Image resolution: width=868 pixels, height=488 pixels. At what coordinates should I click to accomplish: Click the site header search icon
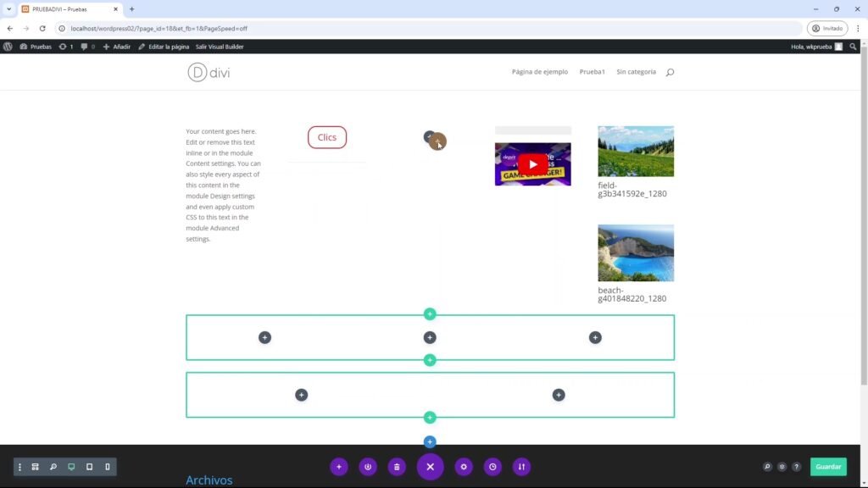(670, 72)
